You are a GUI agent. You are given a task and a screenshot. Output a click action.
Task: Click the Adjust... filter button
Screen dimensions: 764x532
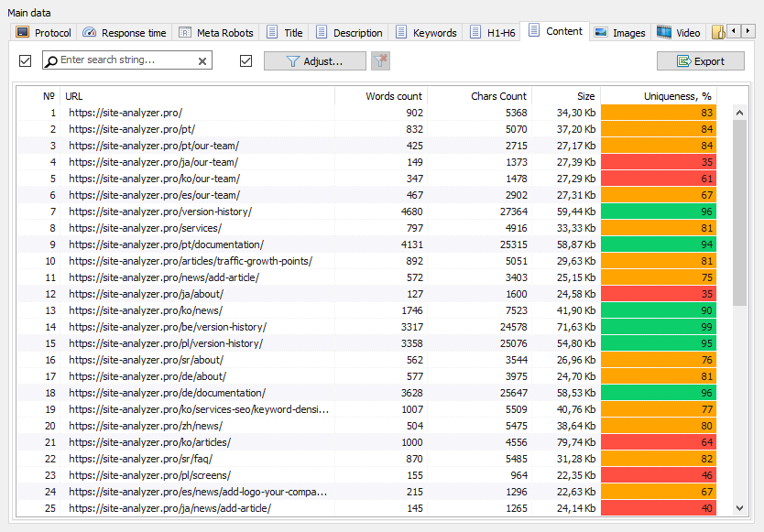click(314, 61)
